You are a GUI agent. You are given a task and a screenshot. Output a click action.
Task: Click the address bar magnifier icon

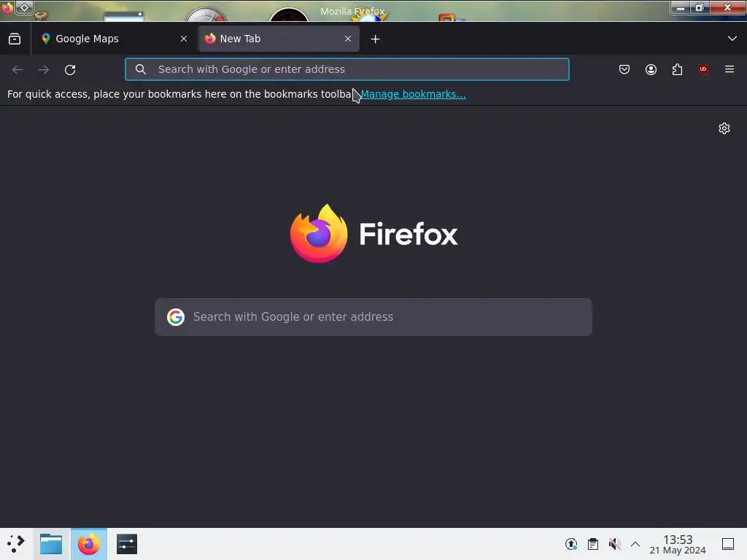point(141,69)
